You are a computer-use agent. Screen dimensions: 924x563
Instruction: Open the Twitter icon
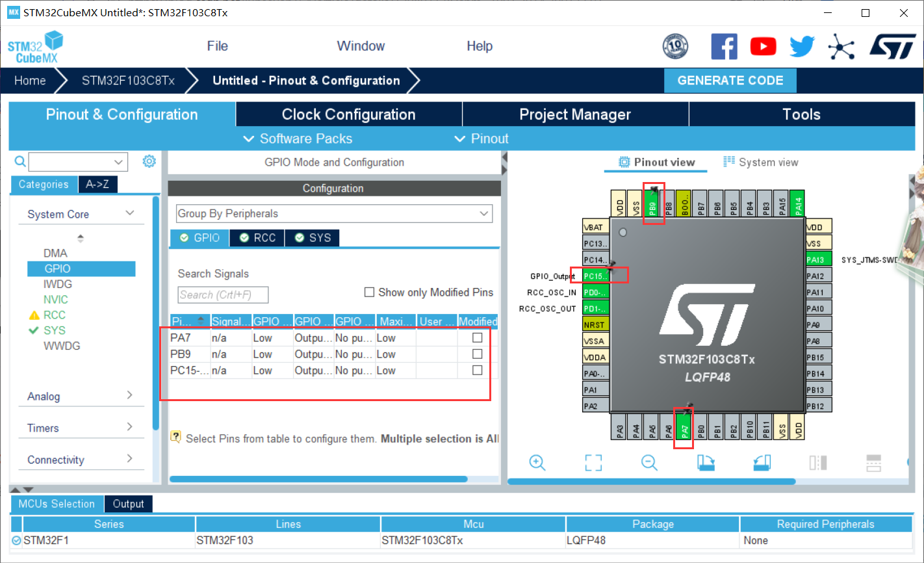802,46
